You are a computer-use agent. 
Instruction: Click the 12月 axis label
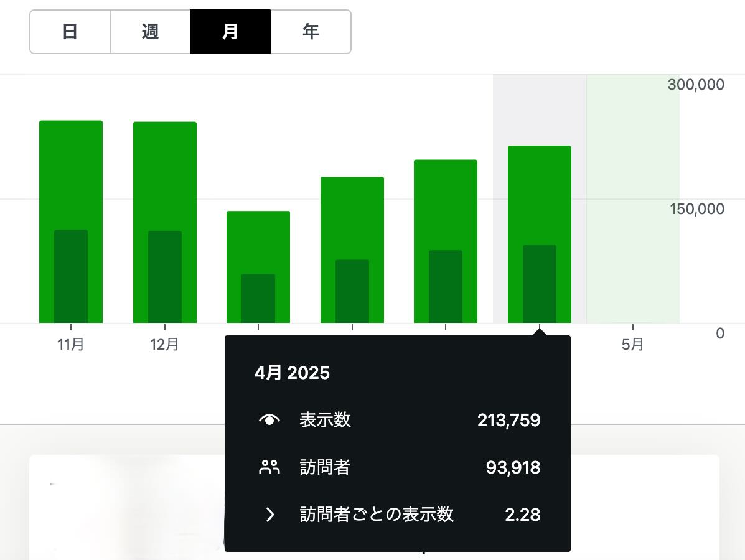point(164,344)
